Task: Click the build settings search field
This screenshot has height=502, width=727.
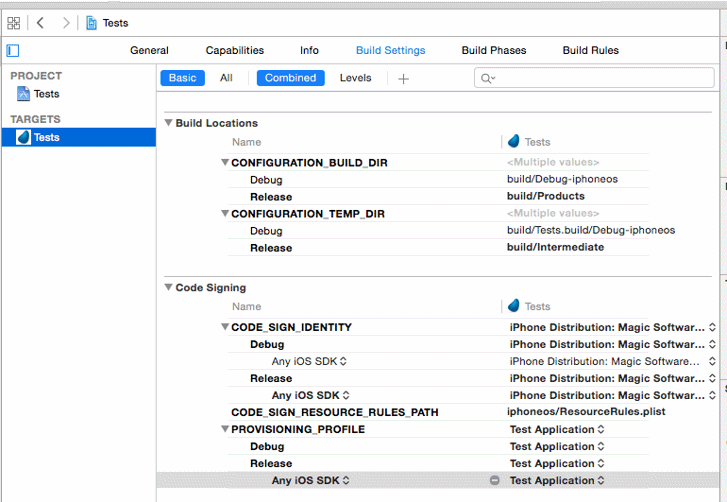Action: click(x=594, y=78)
